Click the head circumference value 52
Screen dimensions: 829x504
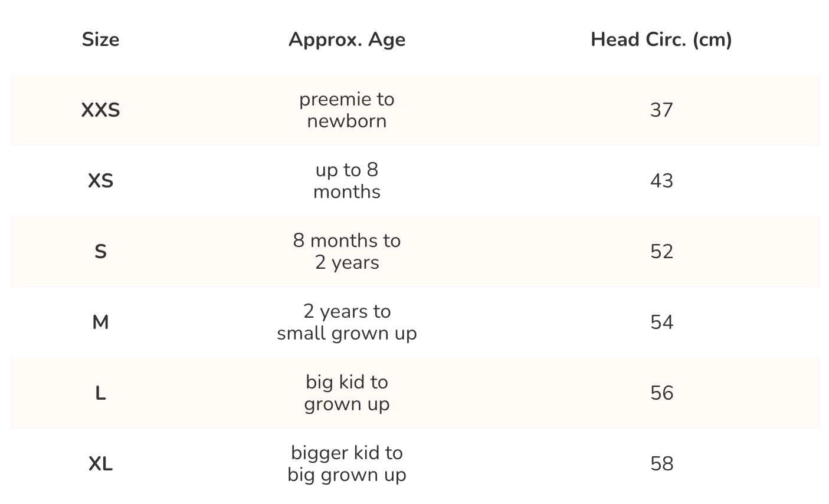pyautogui.click(x=661, y=252)
